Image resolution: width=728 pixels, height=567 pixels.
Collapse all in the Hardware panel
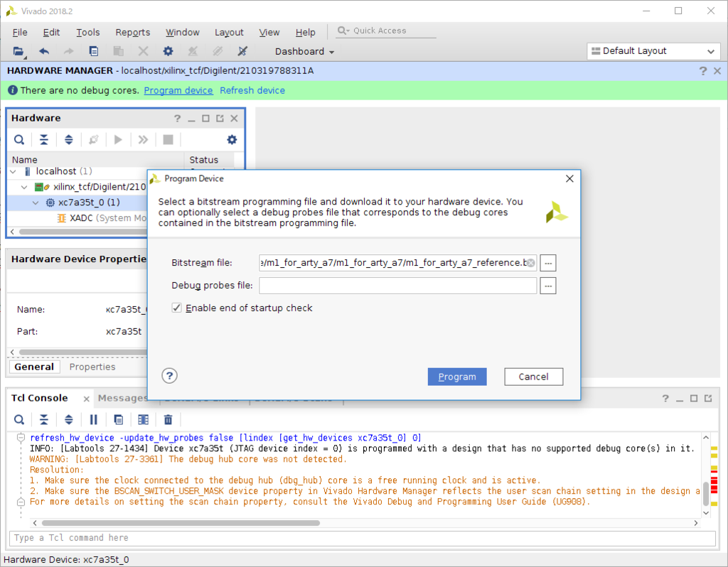(x=43, y=140)
